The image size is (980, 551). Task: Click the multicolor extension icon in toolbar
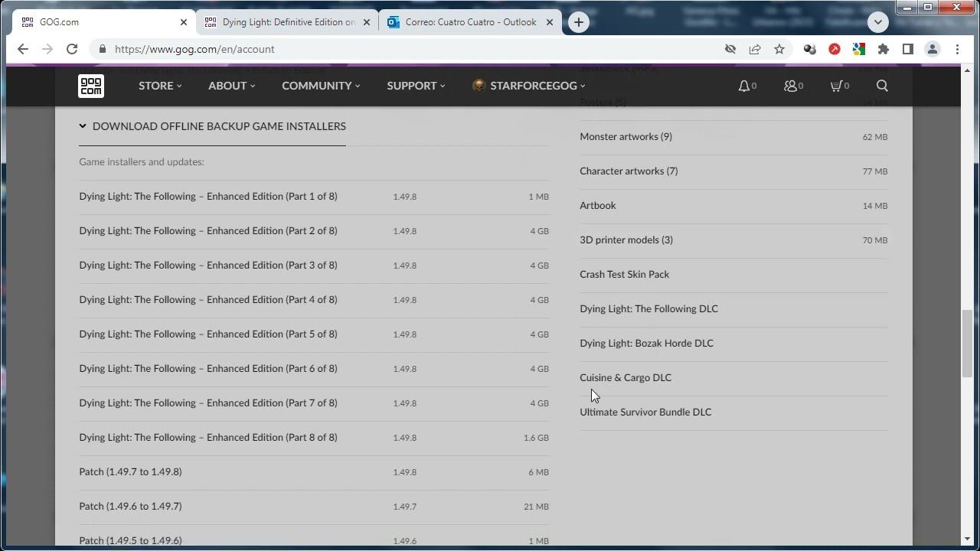click(859, 49)
